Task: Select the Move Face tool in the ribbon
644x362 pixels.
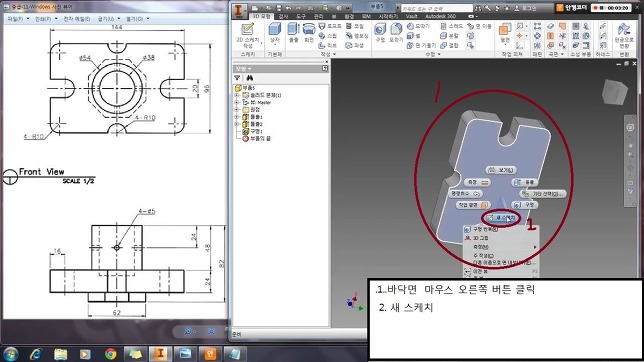Action: tap(480, 26)
